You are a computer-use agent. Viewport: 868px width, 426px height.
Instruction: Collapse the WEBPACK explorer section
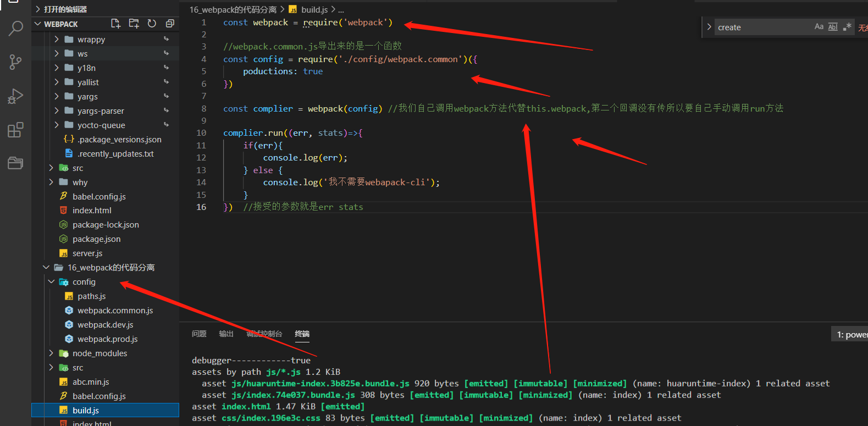click(x=38, y=24)
